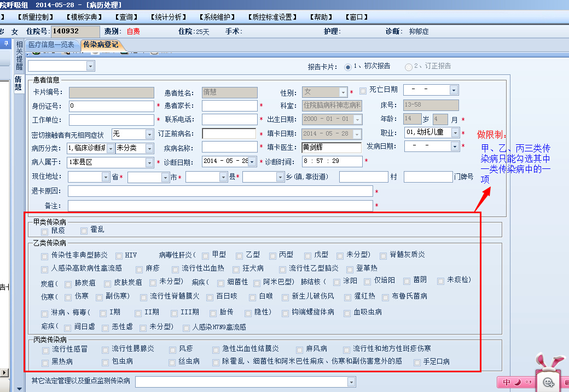
Task: Click the 身份证号 input field
Action: (112, 106)
